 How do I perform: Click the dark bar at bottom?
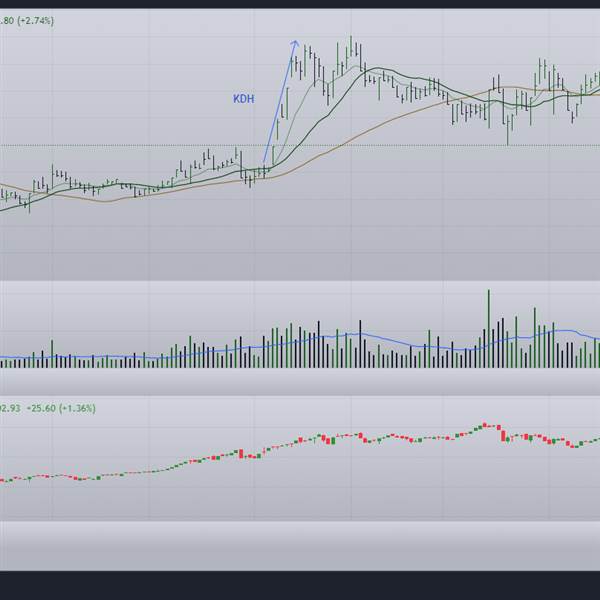click(x=300, y=585)
